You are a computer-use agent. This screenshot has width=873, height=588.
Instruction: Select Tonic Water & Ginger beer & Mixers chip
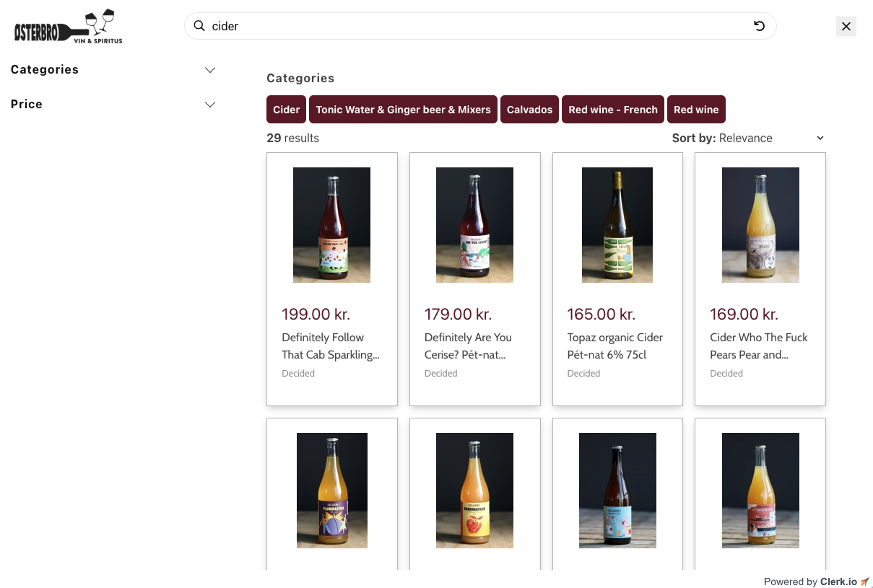pos(403,110)
